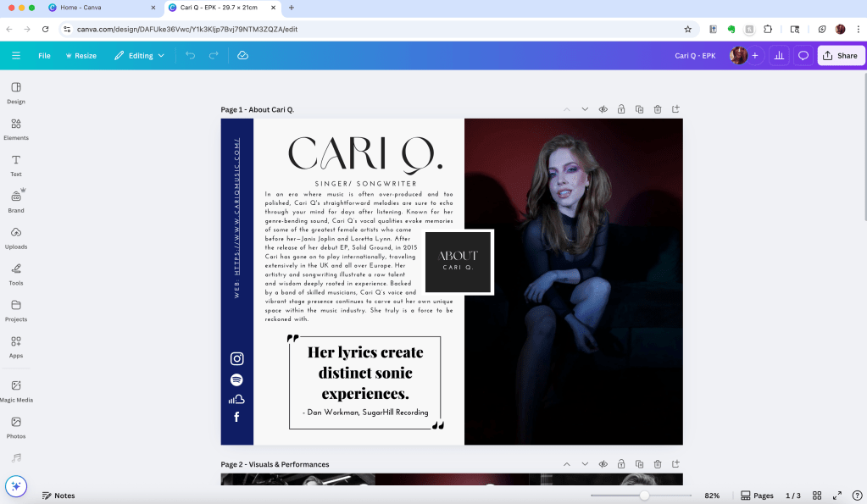867x504 pixels.
Task: Click the cloud save status icon
Action: (x=242, y=56)
